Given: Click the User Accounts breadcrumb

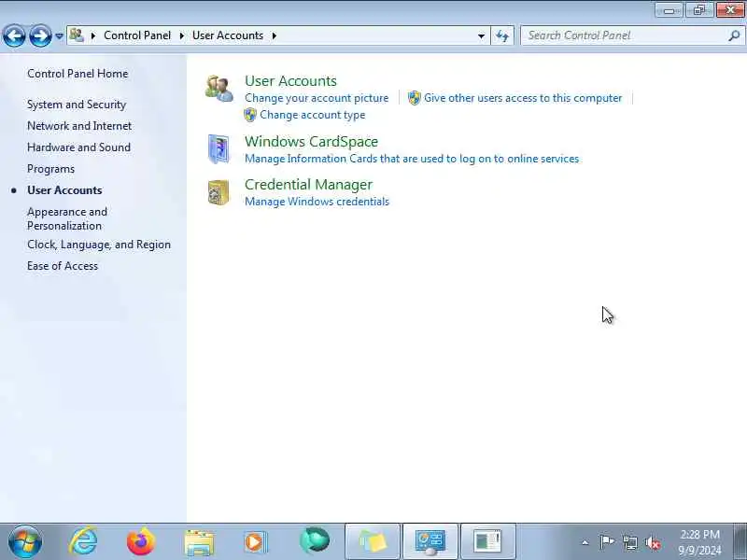Looking at the screenshot, I should pos(228,35).
